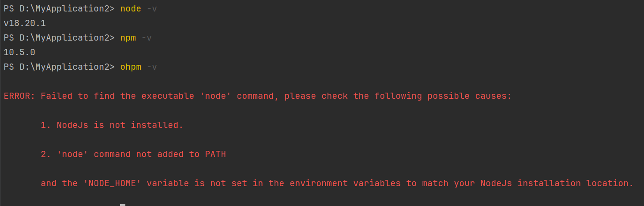This screenshot has height=206, width=644.
Task: Click the -v flag after npm
Action: (x=147, y=38)
